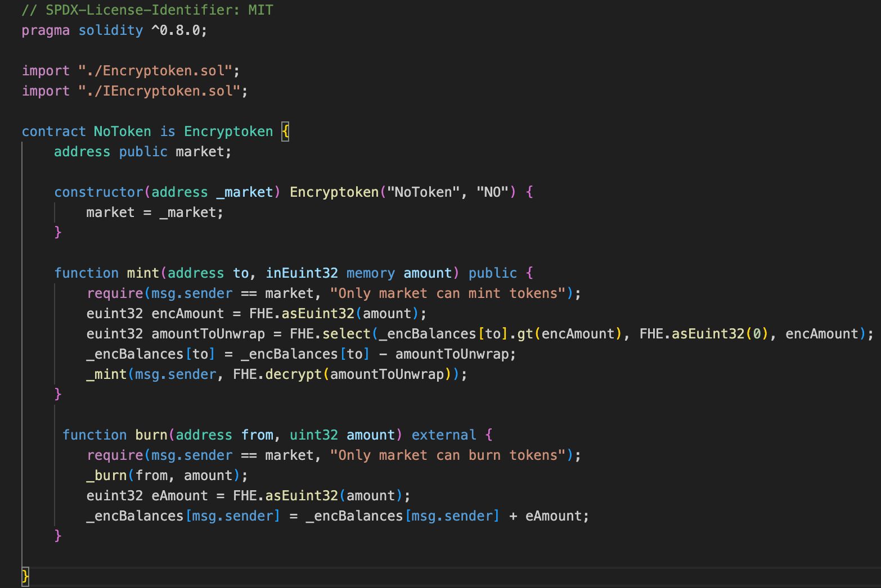Click the closing brace of burn function
Screen dimensions: 881x588
point(58,536)
